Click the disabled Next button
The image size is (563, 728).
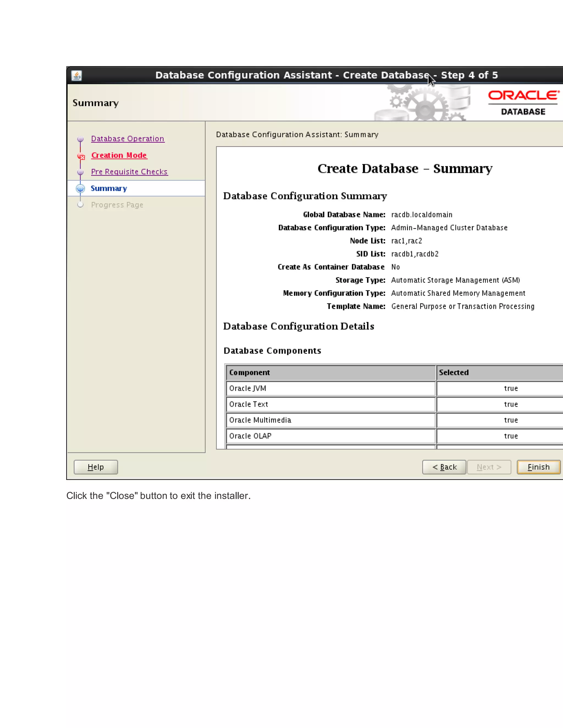coord(489,467)
